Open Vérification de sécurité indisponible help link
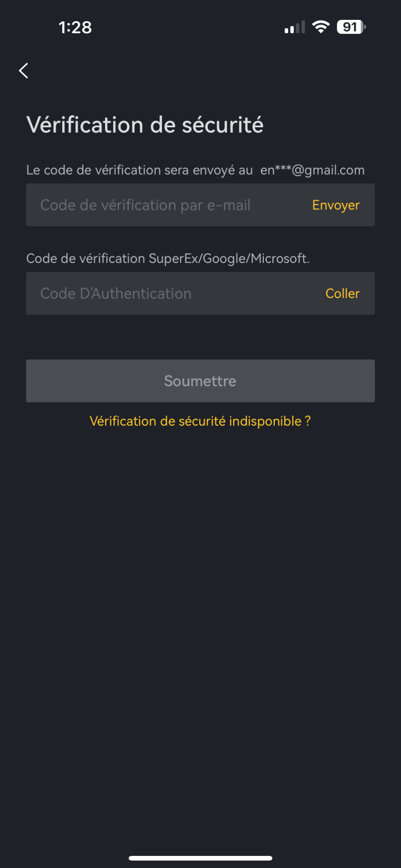 [x=200, y=421]
